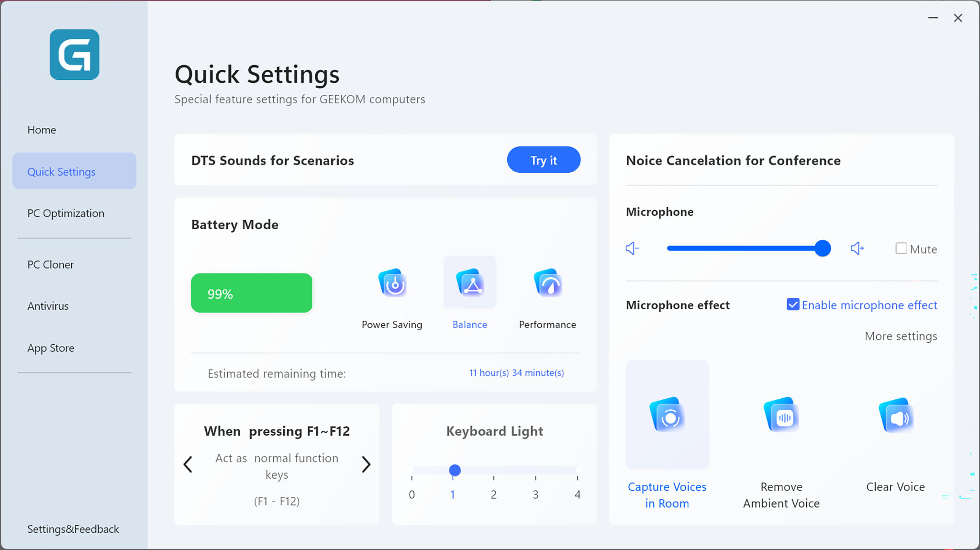Disable the Enable microphone effect checkbox
Screen dimensions: 980x550
(x=793, y=304)
